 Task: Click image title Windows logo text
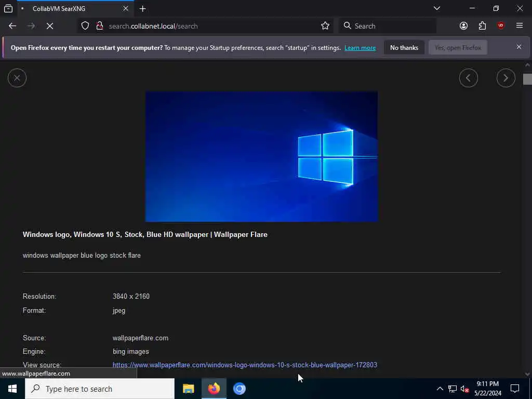[x=145, y=234]
